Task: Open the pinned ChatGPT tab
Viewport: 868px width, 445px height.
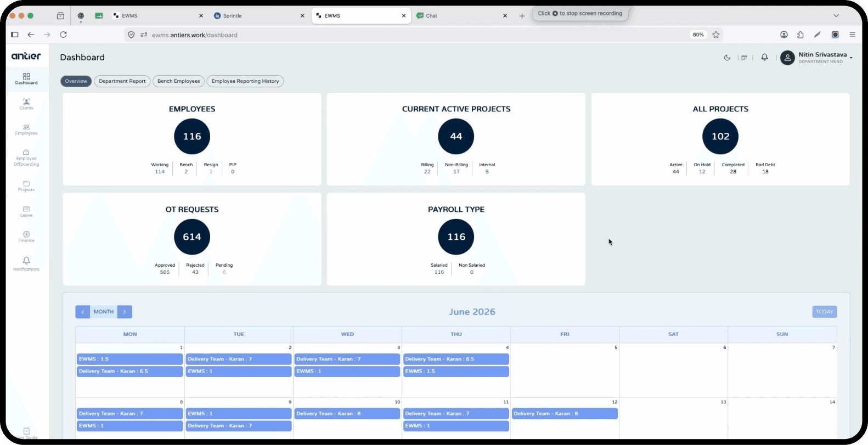Action: pyautogui.click(x=81, y=16)
